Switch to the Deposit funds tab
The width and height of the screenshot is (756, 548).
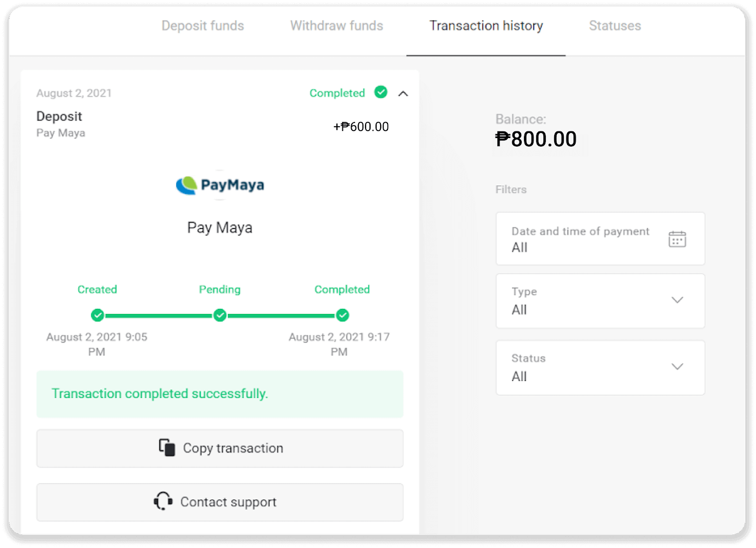click(x=203, y=26)
